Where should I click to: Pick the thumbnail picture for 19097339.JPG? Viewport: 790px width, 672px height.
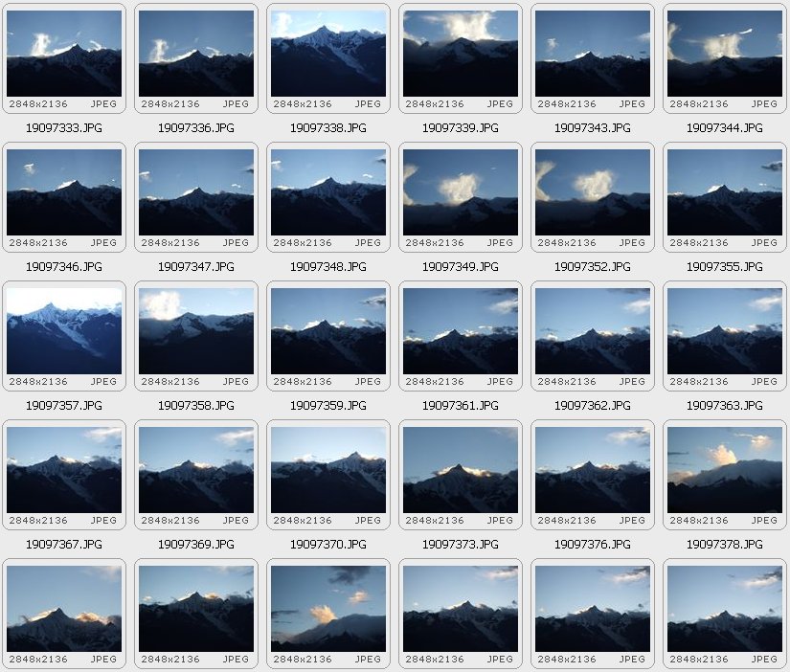pyautogui.click(x=461, y=54)
